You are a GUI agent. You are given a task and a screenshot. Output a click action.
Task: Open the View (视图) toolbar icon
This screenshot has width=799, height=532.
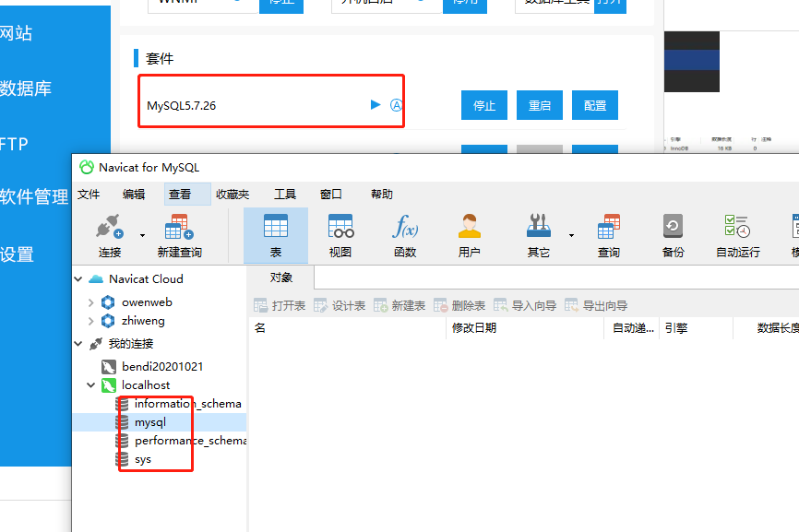click(x=340, y=227)
